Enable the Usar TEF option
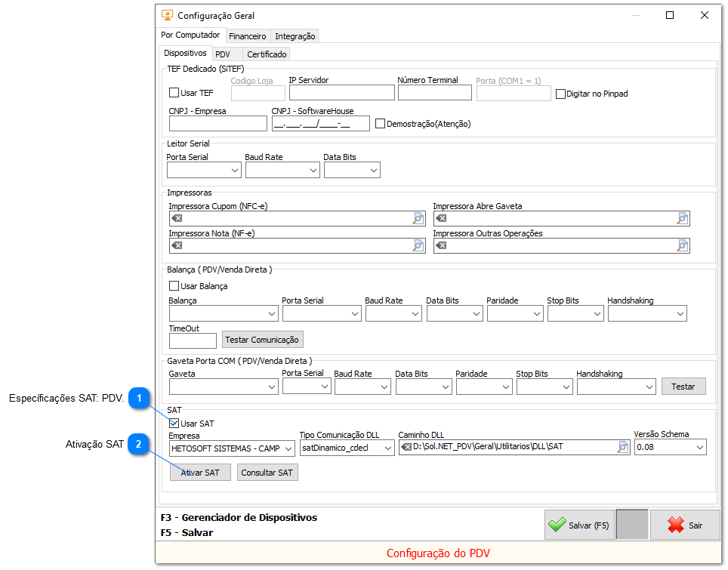This screenshot has height=570, width=728. tap(172, 93)
